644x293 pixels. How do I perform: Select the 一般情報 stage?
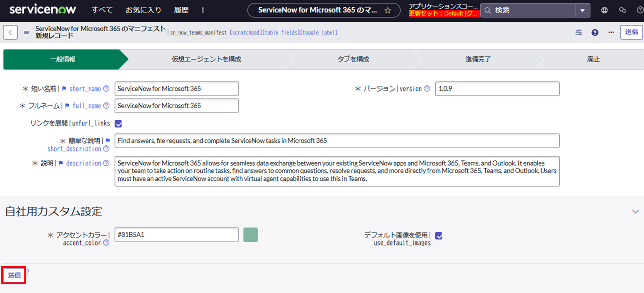pos(63,59)
